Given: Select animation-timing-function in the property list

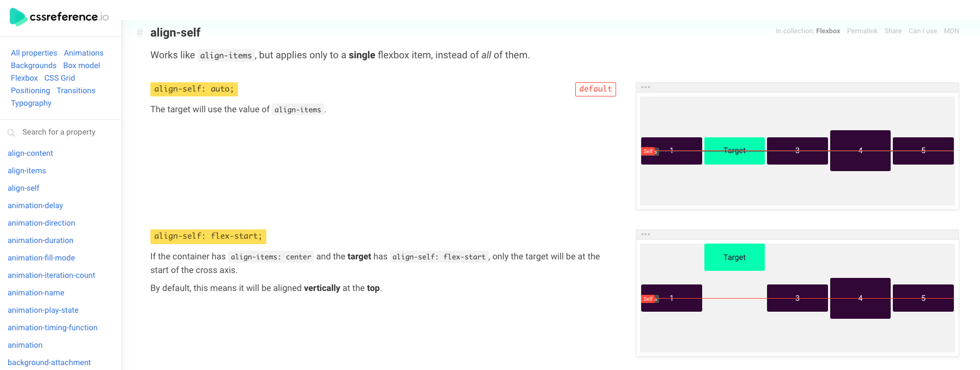Looking at the screenshot, I should 52,327.
